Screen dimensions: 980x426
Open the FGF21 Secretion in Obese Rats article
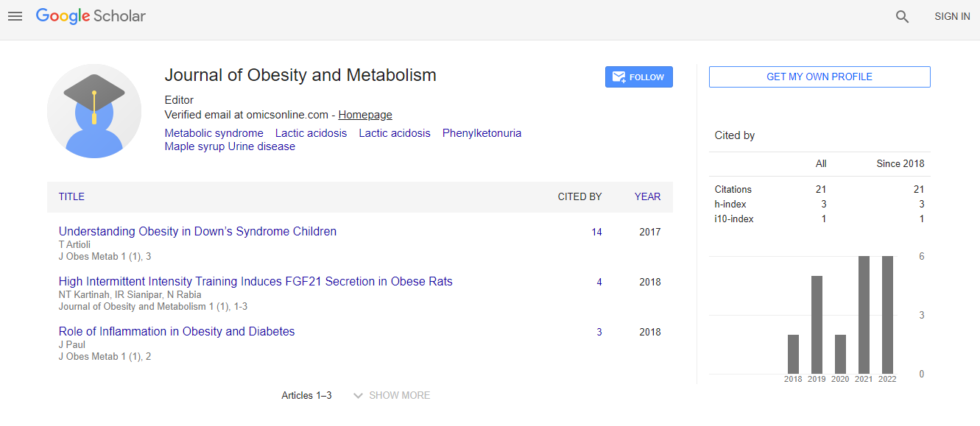pyautogui.click(x=255, y=281)
